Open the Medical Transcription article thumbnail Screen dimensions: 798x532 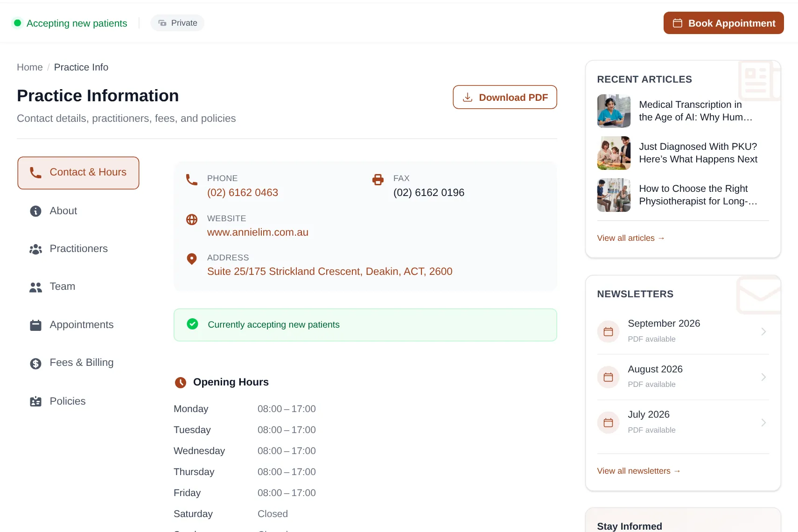[614, 111]
